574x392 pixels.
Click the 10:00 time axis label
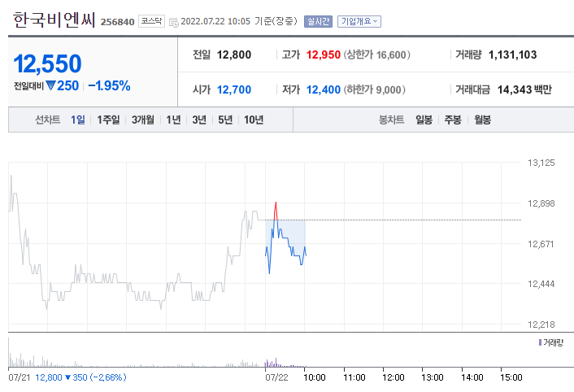(x=315, y=377)
